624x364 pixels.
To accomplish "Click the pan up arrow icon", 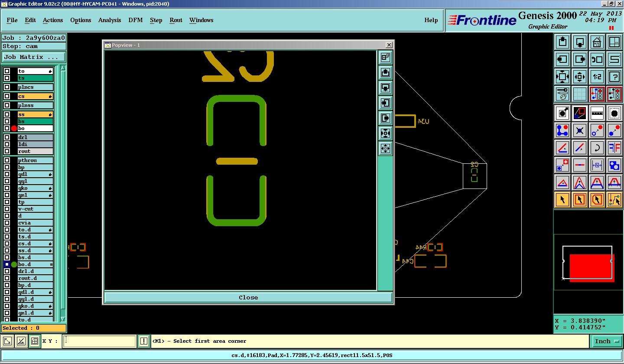I will 562,42.
